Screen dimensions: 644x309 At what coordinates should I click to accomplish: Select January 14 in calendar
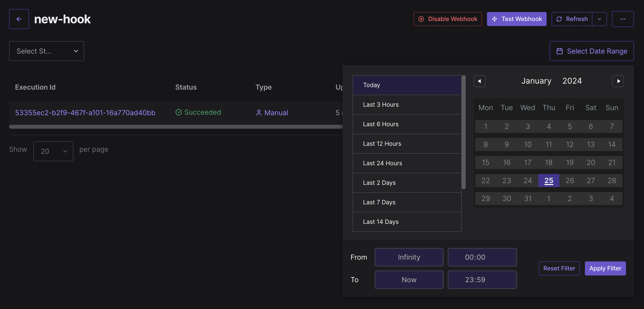612,144
